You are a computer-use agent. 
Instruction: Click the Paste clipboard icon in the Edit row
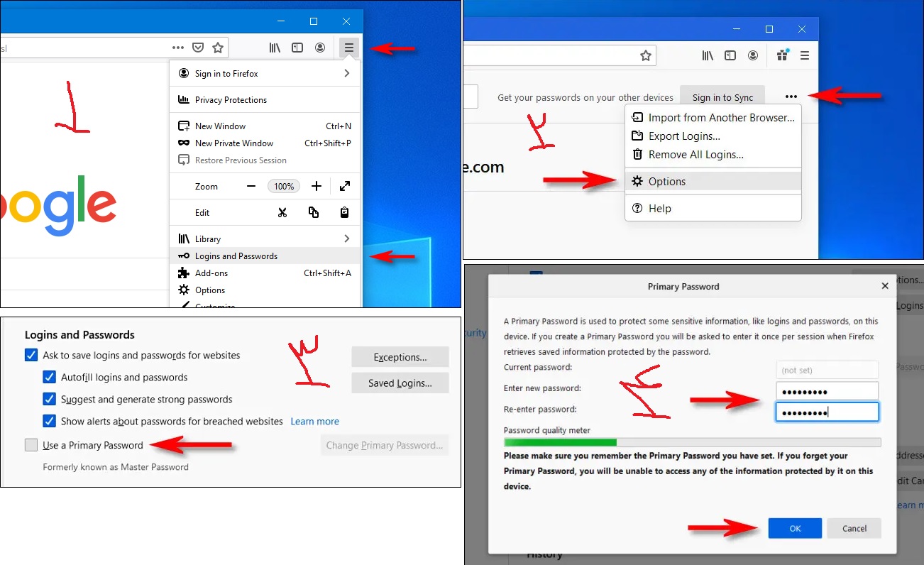pos(344,212)
